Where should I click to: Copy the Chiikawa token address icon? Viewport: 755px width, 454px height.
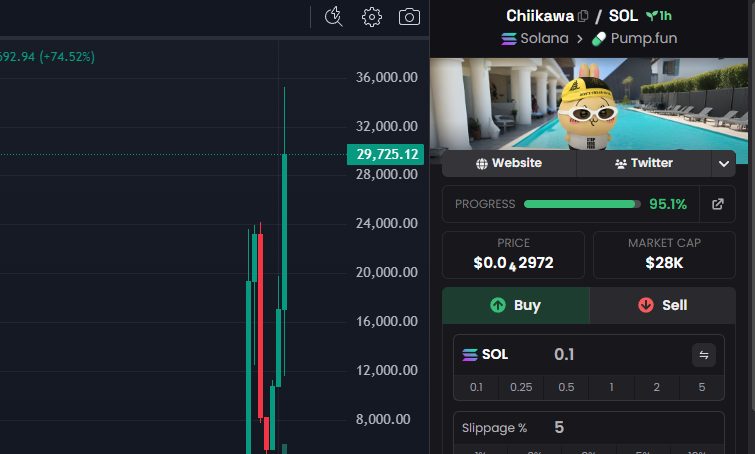pyautogui.click(x=583, y=16)
